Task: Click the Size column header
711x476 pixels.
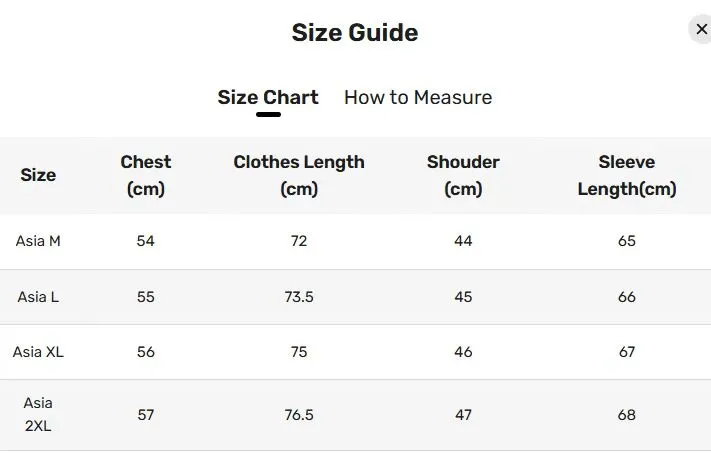Action: [x=38, y=175]
